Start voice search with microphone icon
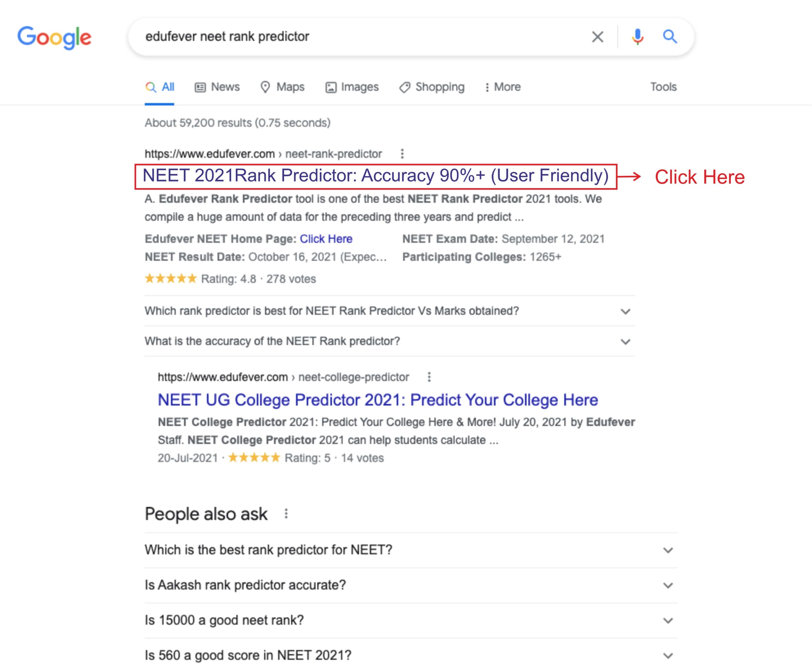812x668 pixels. pyautogui.click(x=637, y=37)
